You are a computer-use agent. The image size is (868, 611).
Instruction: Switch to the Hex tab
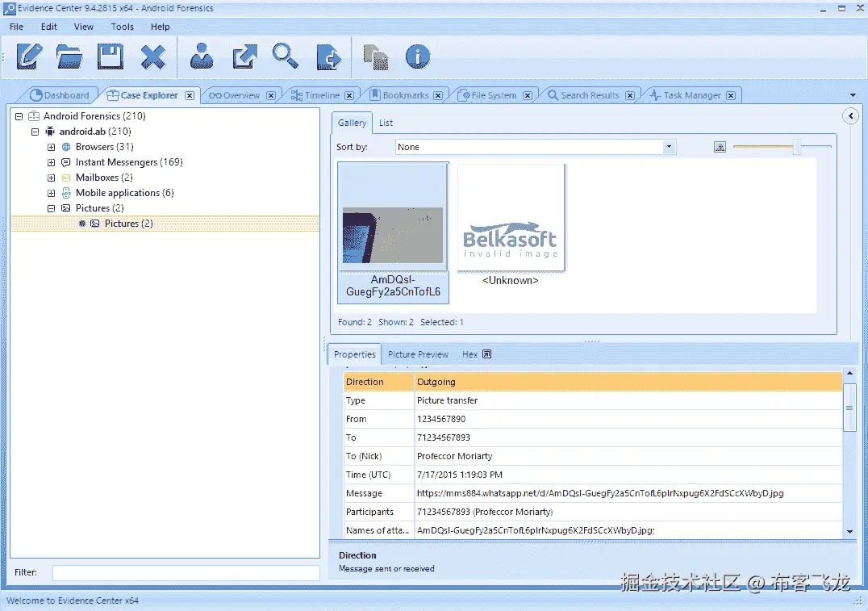coord(469,354)
